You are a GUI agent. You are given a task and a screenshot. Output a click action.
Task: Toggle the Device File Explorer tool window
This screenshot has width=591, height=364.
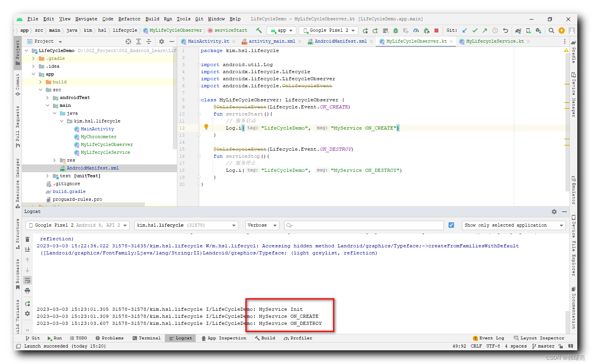pyautogui.click(x=573, y=245)
